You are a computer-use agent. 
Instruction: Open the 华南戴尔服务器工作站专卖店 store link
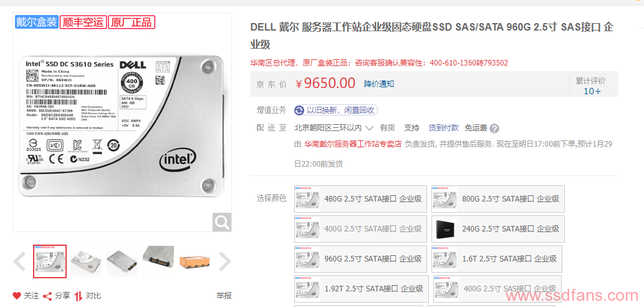[x=353, y=144]
